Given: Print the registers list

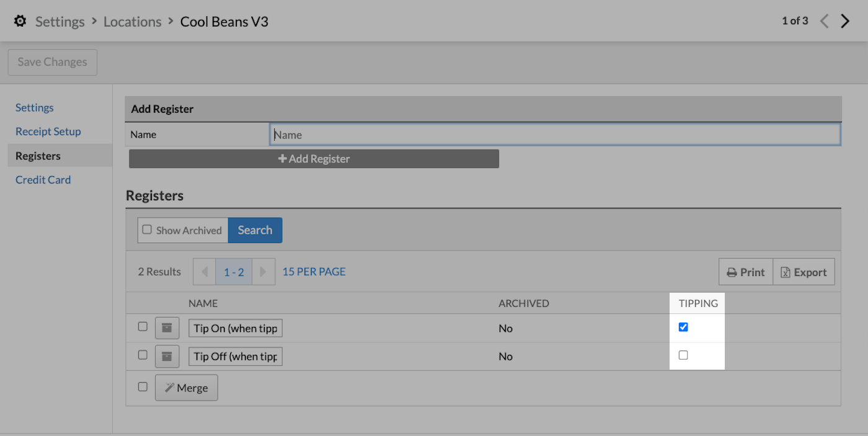Looking at the screenshot, I should click(x=746, y=272).
